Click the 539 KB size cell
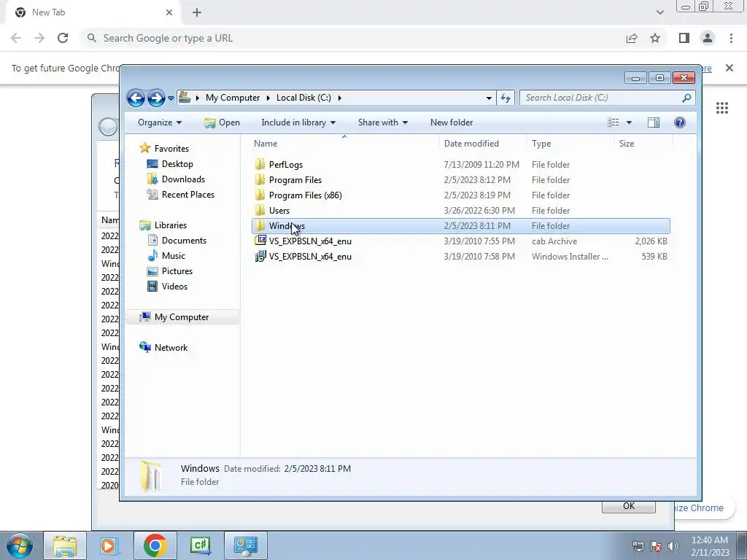Image resolution: width=747 pixels, height=560 pixels. tap(654, 256)
